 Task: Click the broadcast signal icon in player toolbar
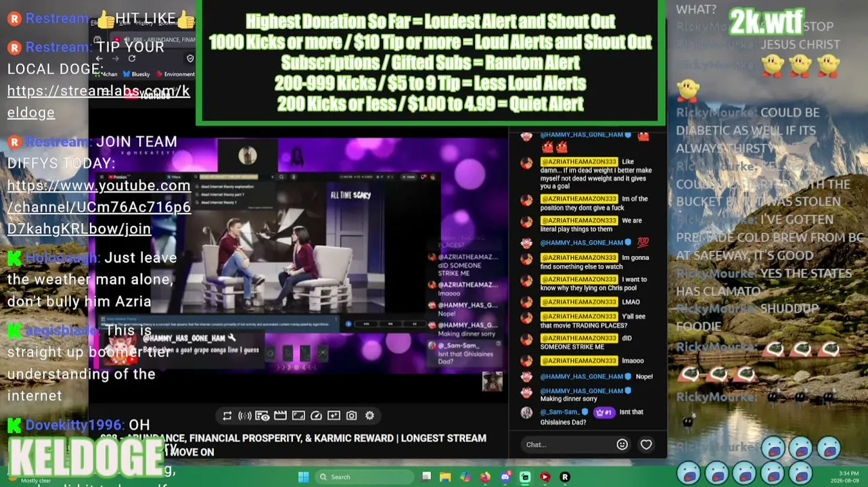[245, 416]
